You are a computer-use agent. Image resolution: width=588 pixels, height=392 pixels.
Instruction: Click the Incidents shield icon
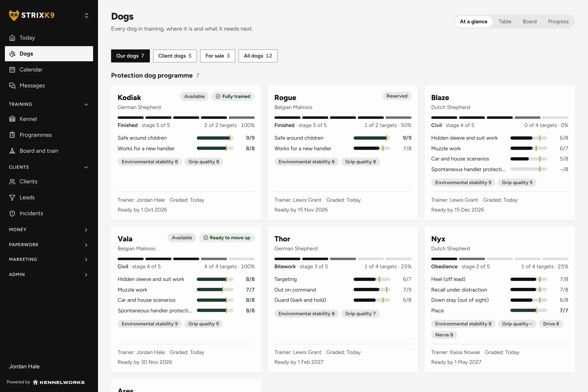[12, 213]
